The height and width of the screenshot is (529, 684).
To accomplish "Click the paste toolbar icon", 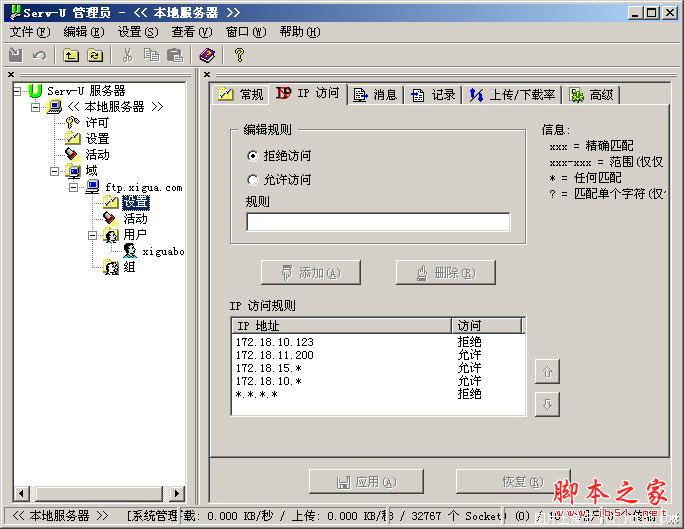I will pyautogui.click(x=175, y=55).
